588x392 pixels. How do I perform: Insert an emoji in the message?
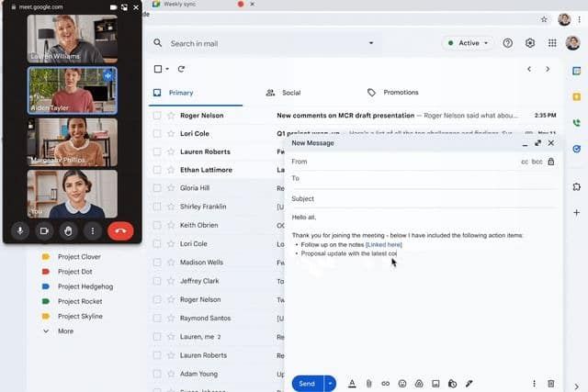402,383
